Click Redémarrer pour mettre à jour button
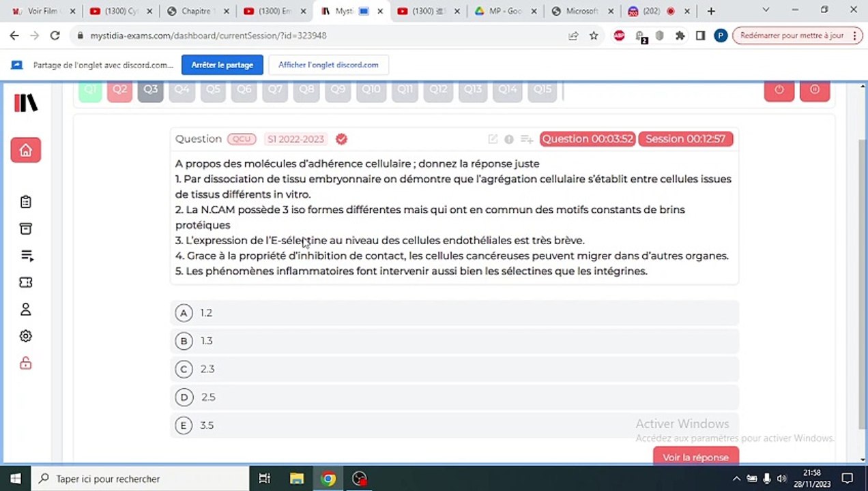 pyautogui.click(x=798, y=35)
